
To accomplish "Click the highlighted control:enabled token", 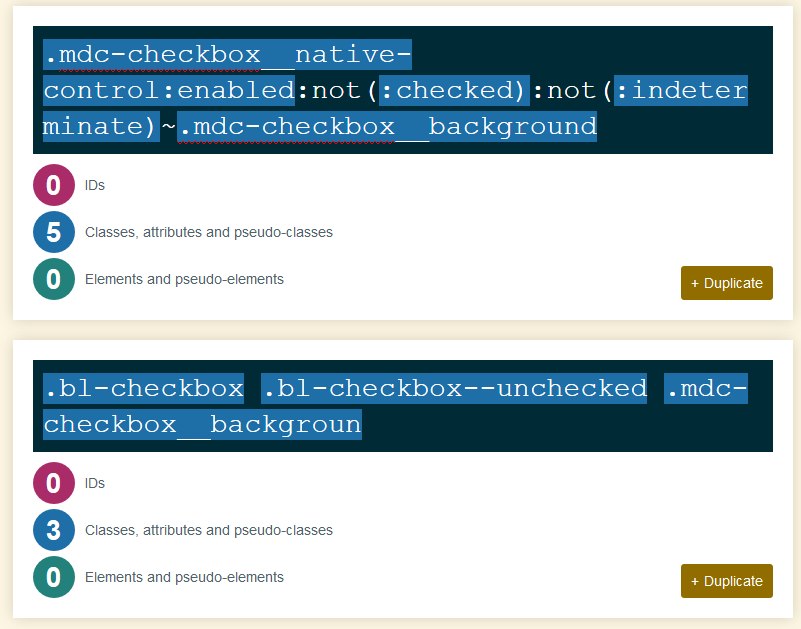I will [x=169, y=90].
